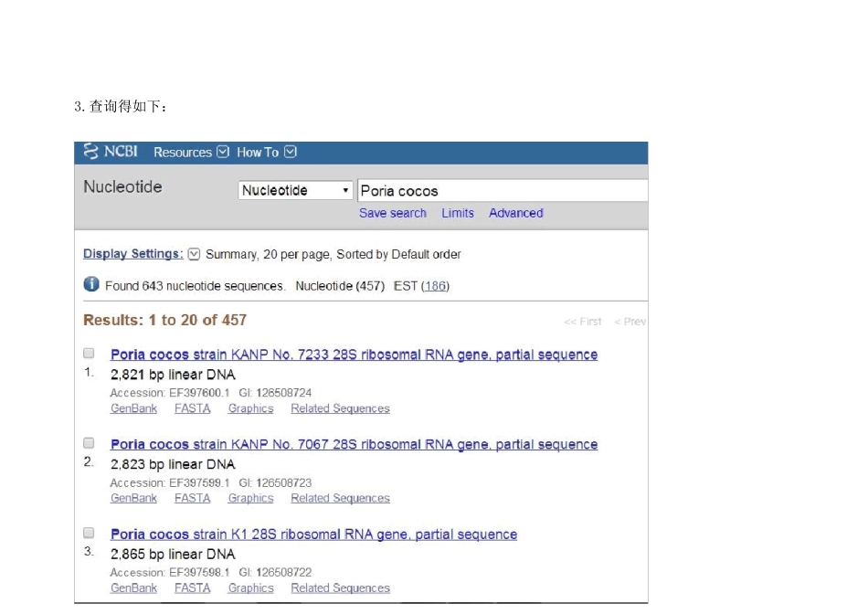The height and width of the screenshot is (614, 868).
Task: Check the box for result 1
Action: point(89,354)
